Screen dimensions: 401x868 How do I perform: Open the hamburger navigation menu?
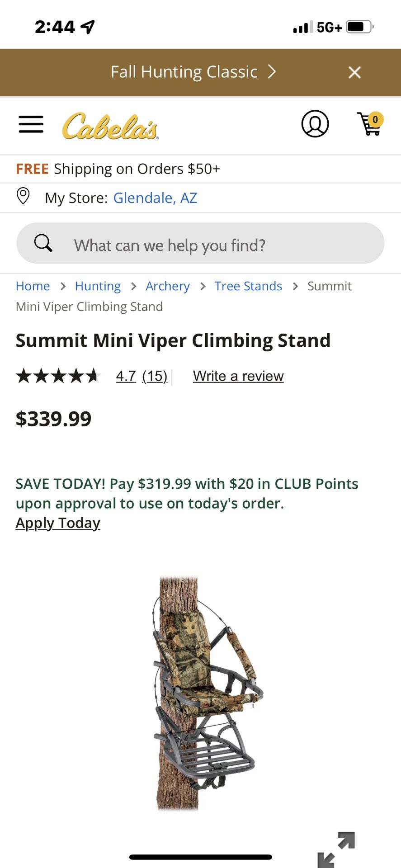coord(31,124)
